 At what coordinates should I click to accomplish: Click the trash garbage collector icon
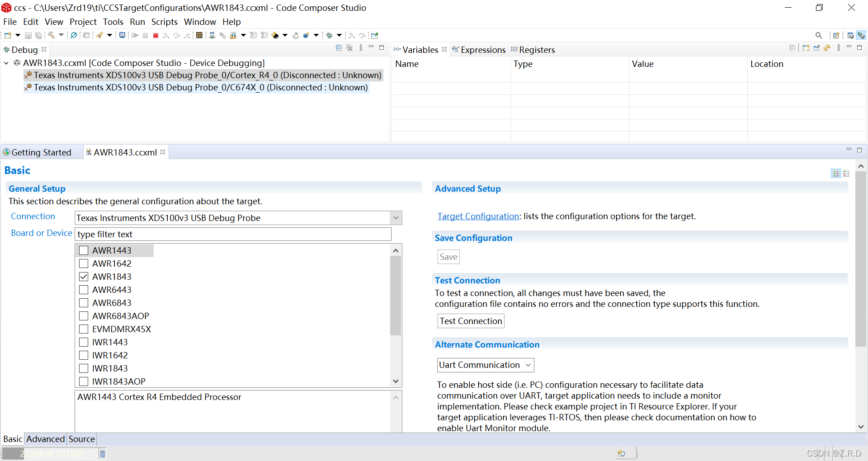pyautogui.click(x=103, y=454)
